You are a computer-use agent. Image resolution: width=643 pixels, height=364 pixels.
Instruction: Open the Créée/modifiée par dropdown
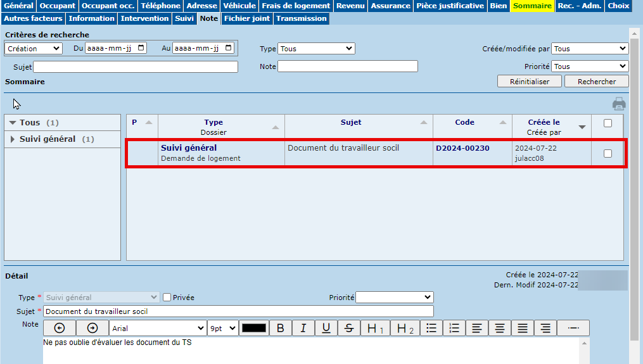[x=589, y=49]
